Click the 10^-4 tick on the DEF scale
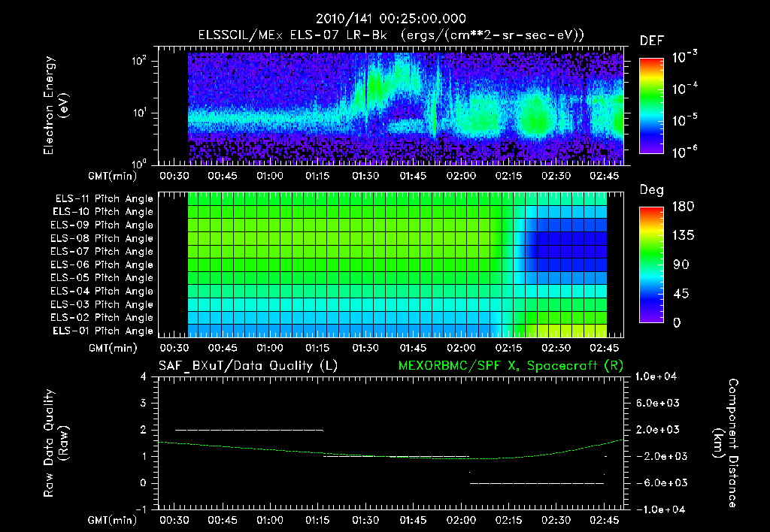770x532 pixels. point(684,89)
